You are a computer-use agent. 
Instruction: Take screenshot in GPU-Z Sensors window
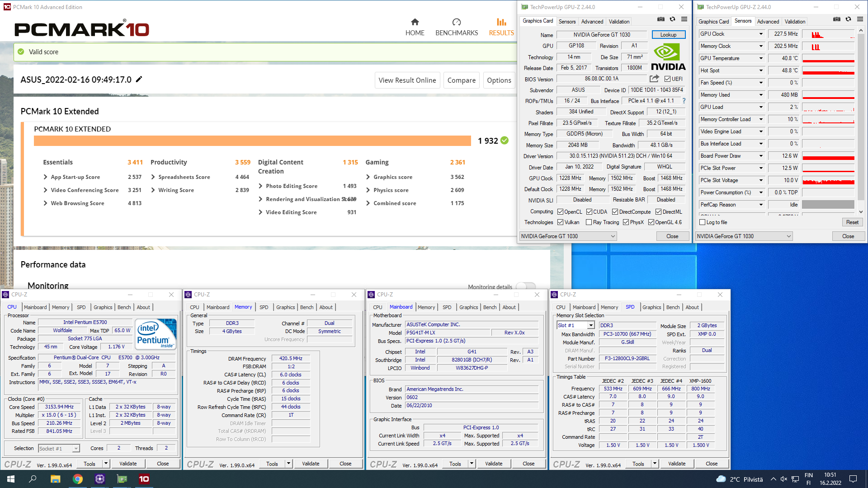coord(837,19)
